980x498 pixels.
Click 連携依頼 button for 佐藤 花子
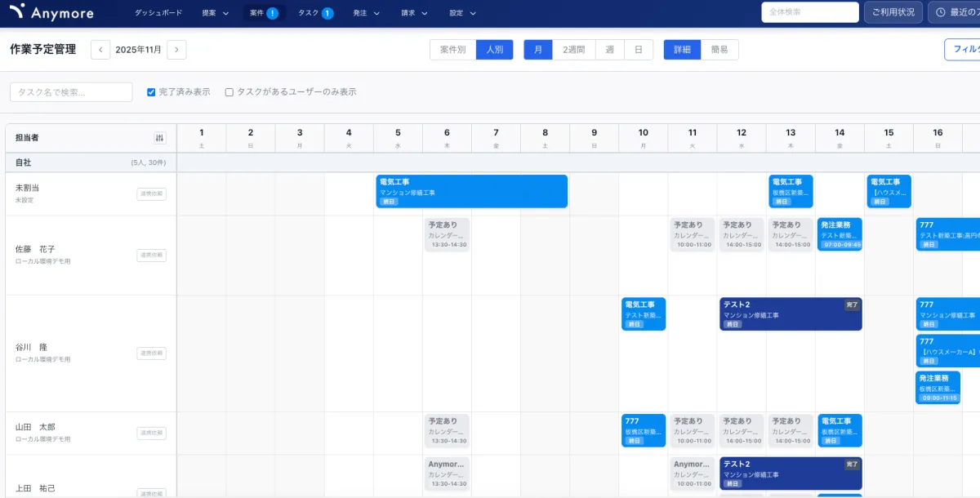pos(151,256)
